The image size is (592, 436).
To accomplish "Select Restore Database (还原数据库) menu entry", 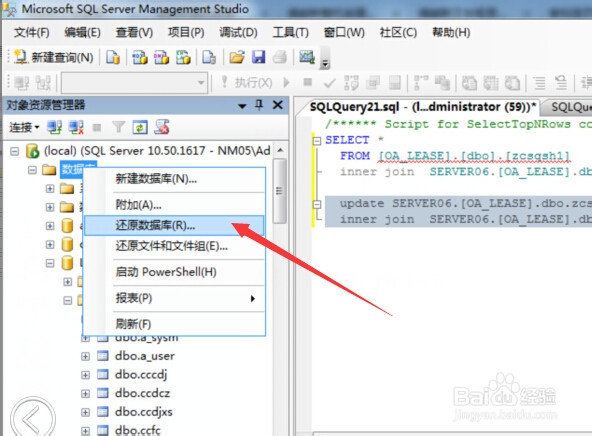I will click(x=174, y=225).
